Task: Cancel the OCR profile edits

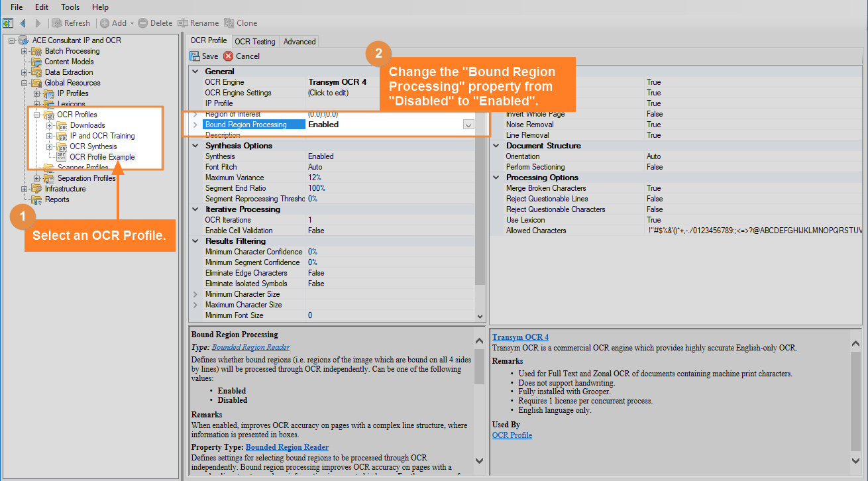Action: (x=242, y=56)
